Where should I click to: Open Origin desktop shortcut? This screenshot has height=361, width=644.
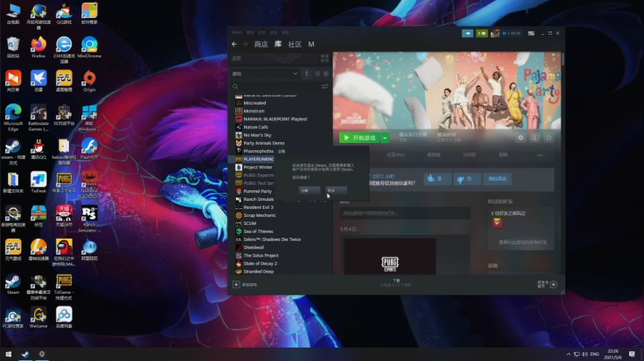coord(89,80)
